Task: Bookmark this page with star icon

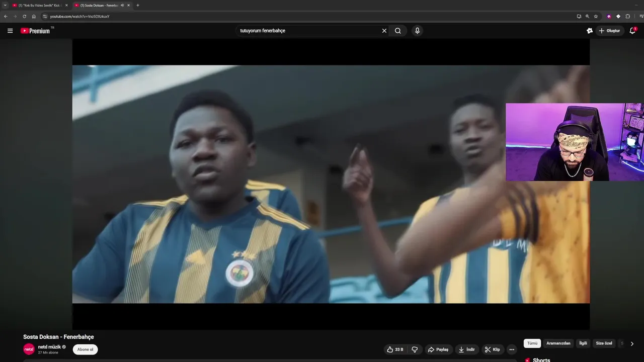Action: click(596, 16)
